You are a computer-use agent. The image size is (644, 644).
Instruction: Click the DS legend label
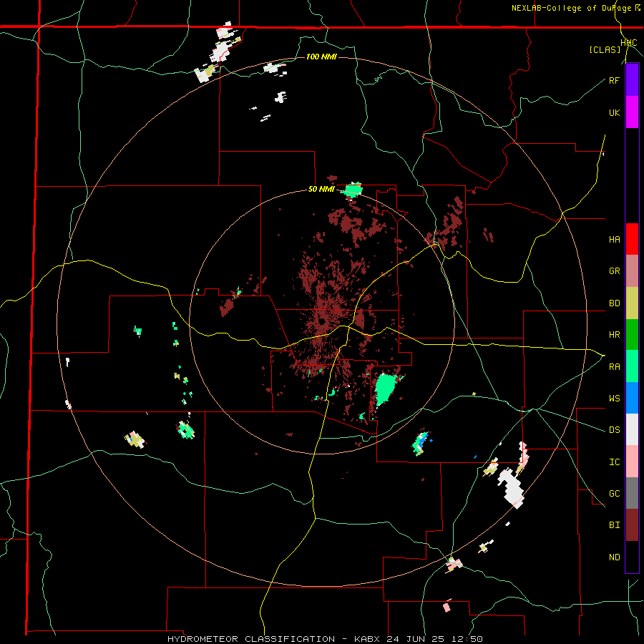pyautogui.click(x=614, y=429)
